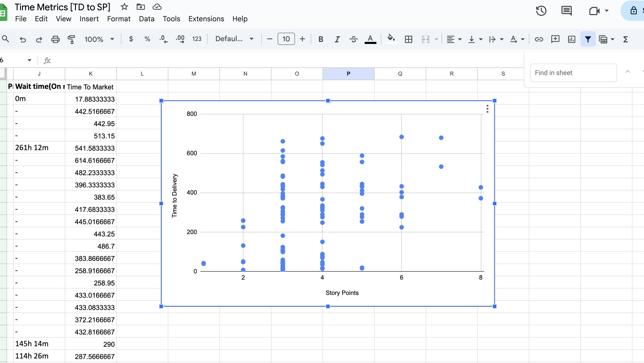Image resolution: width=644 pixels, height=363 pixels.
Task: Click the print icon
Action: pyautogui.click(x=56, y=39)
